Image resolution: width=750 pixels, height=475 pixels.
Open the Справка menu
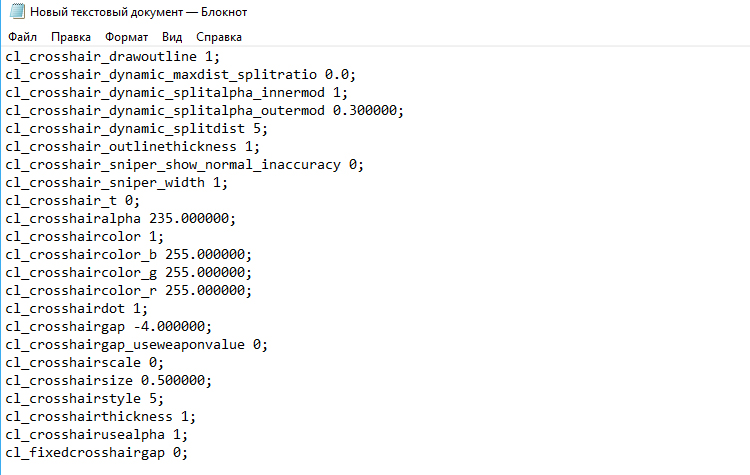click(219, 37)
